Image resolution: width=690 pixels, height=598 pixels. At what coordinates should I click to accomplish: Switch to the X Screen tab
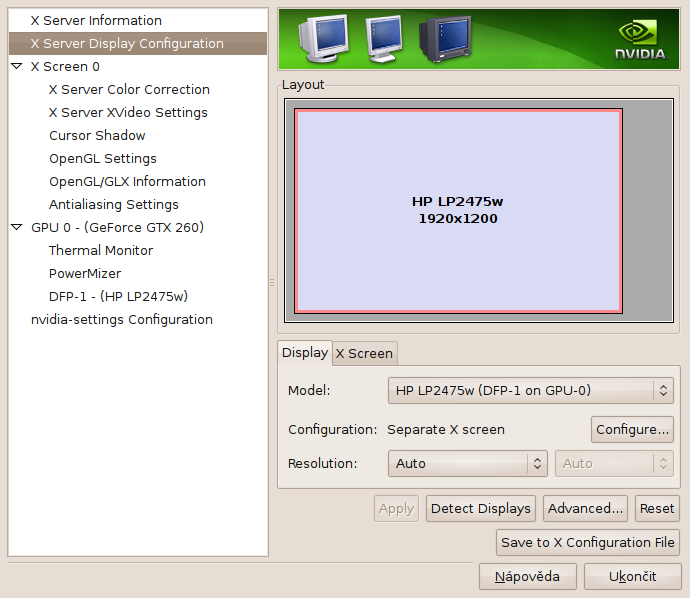[364, 353]
